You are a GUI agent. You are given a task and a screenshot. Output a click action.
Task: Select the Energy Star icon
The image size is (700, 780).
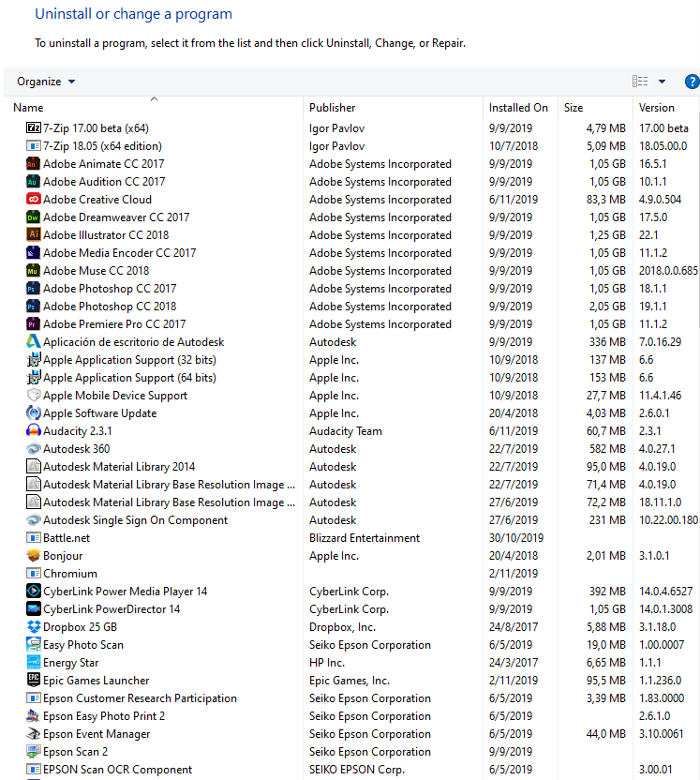34,663
